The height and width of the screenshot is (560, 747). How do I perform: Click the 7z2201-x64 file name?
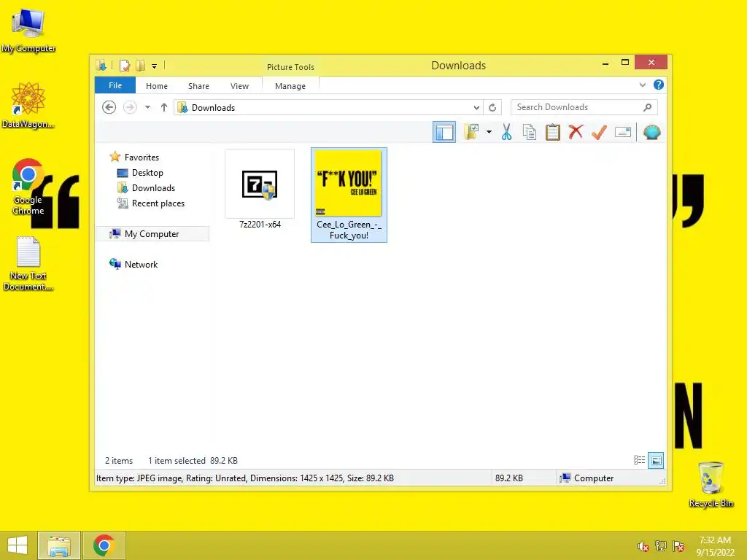tap(260, 225)
